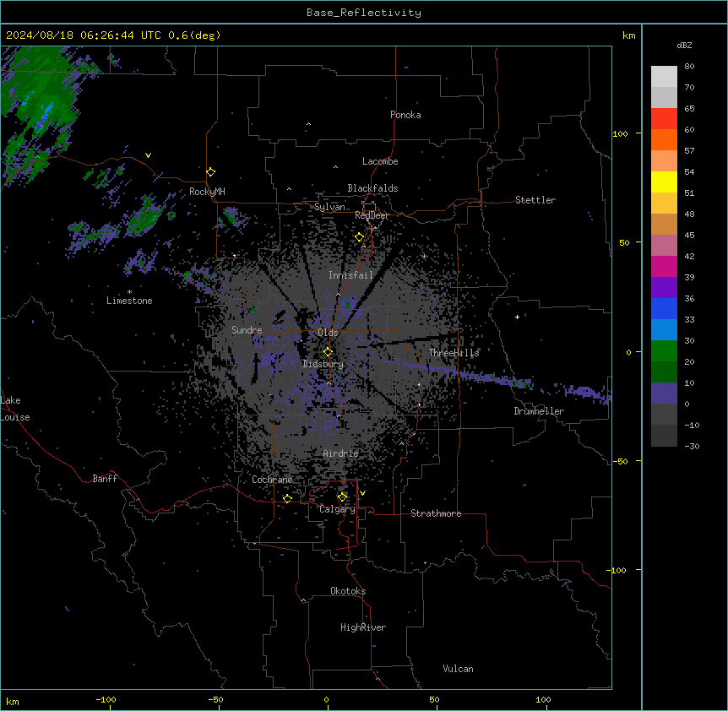
Task: Click the yellow diamond marker above Calgary label
Action: click(x=342, y=497)
